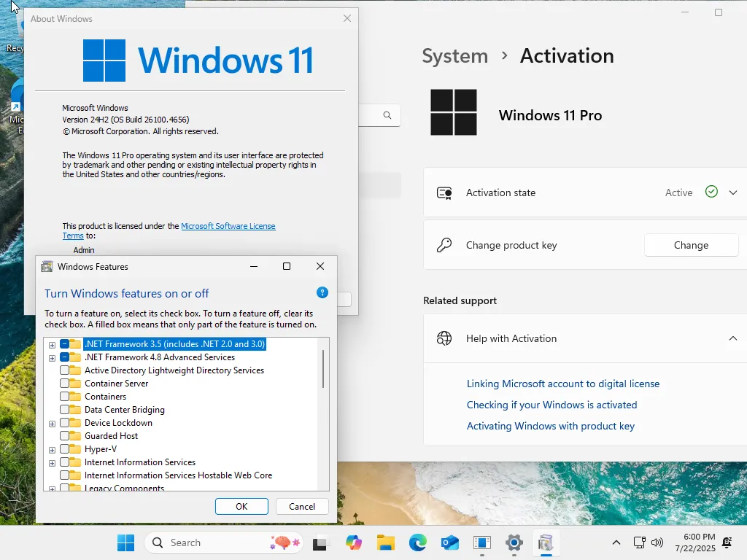The height and width of the screenshot is (560, 747).
Task: Enable Internet Information Services Hostable Web Core
Action: pyautogui.click(x=64, y=475)
